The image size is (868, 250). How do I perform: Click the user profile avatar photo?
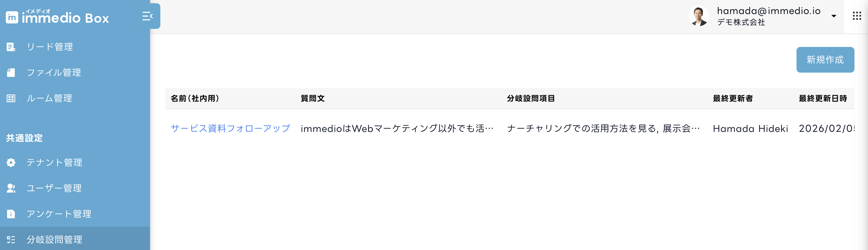click(x=699, y=16)
